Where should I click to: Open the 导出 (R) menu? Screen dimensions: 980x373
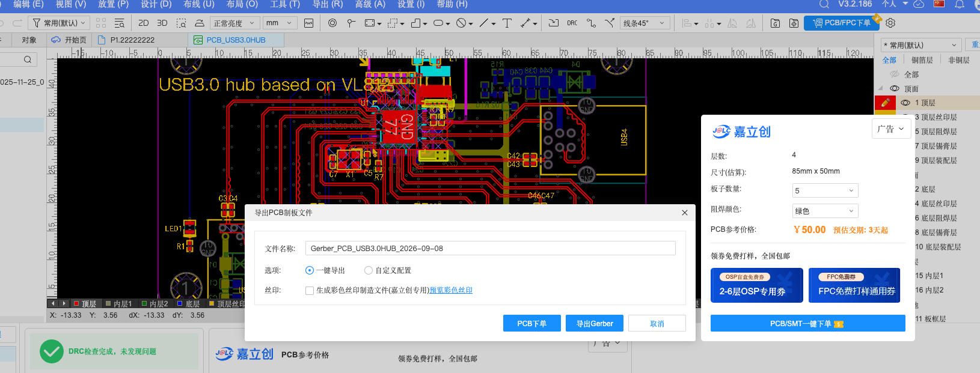tap(328, 4)
